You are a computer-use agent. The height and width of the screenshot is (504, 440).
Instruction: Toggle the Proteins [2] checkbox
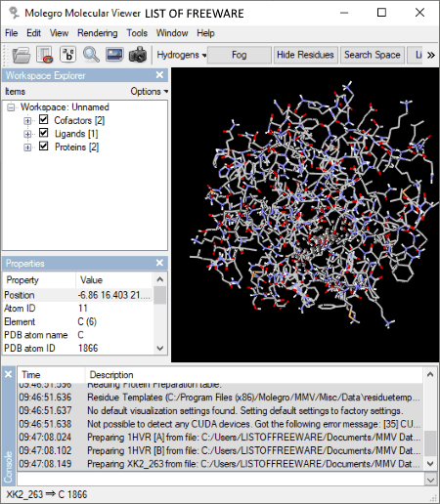point(43,146)
